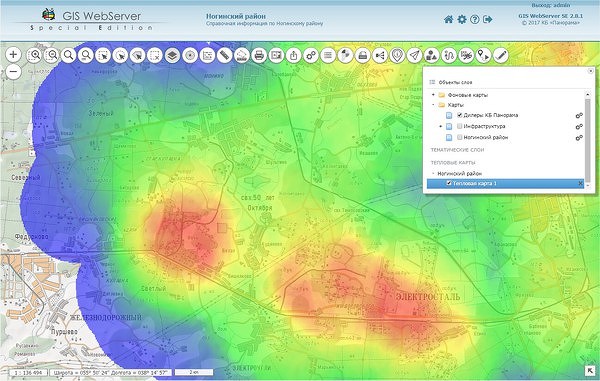600x381 pixels.
Task: Collapse the Карты folder
Action: click(434, 105)
